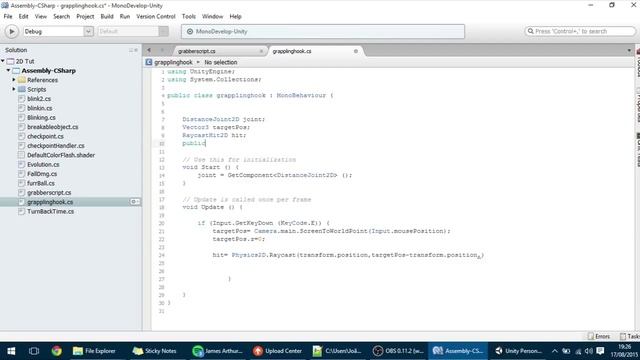The width and height of the screenshot is (640, 360).
Task: Show hidden system tray icons chevron
Action: (x=554, y=351)
